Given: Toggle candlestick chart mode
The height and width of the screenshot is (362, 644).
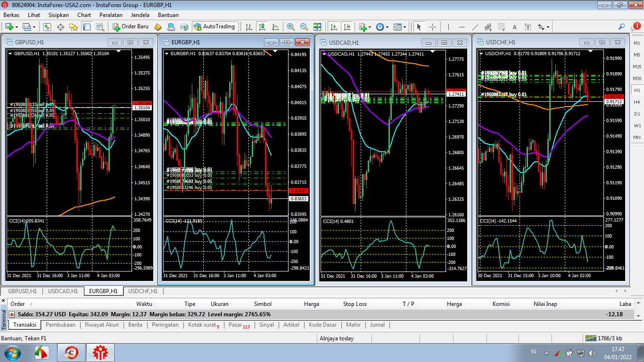Looking at the screenshot, I should tap(263, 27).
